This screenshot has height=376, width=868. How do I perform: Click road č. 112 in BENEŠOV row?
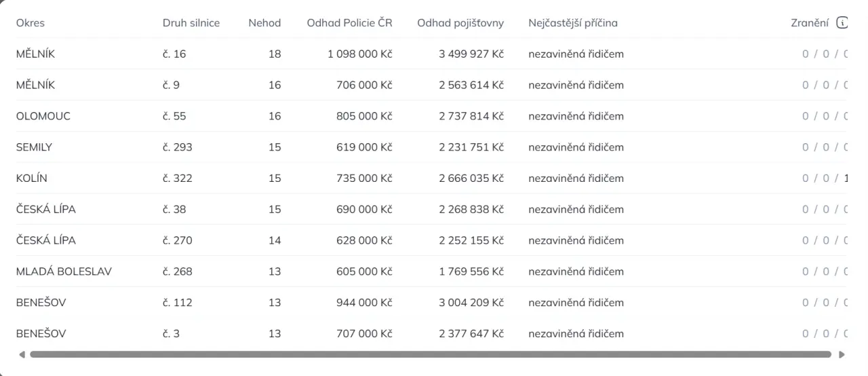click(178, 303)
